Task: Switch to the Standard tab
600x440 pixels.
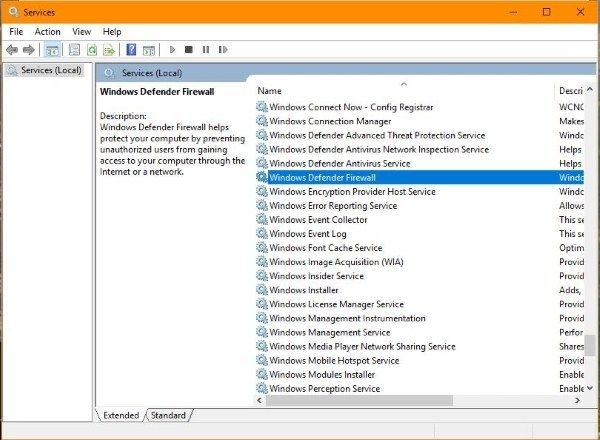Action: (168, 415)
